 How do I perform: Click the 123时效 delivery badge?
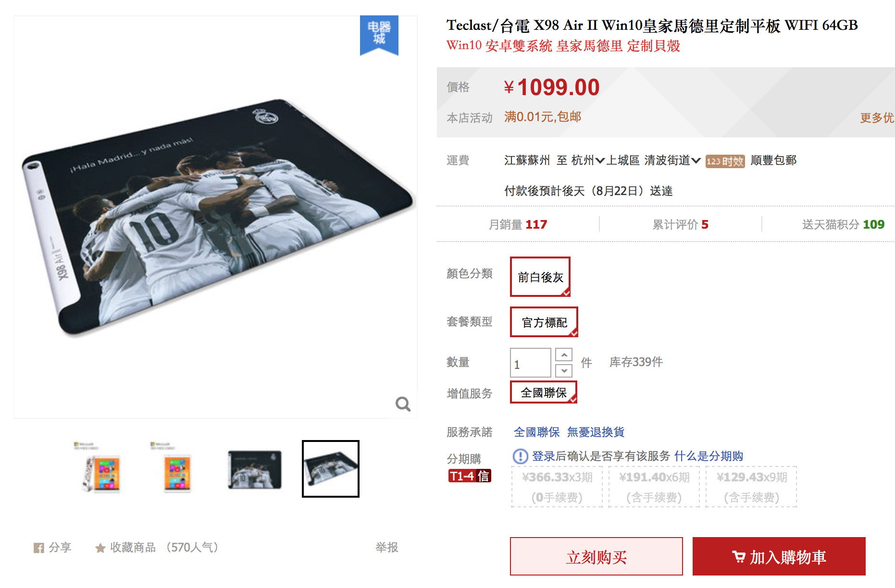point(725,161)
